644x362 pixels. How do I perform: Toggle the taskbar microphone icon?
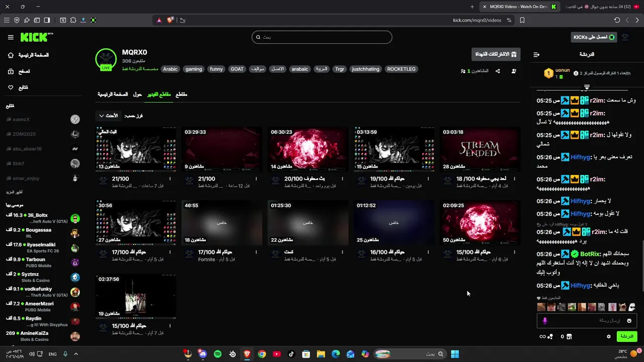click(x=65, y=354)
